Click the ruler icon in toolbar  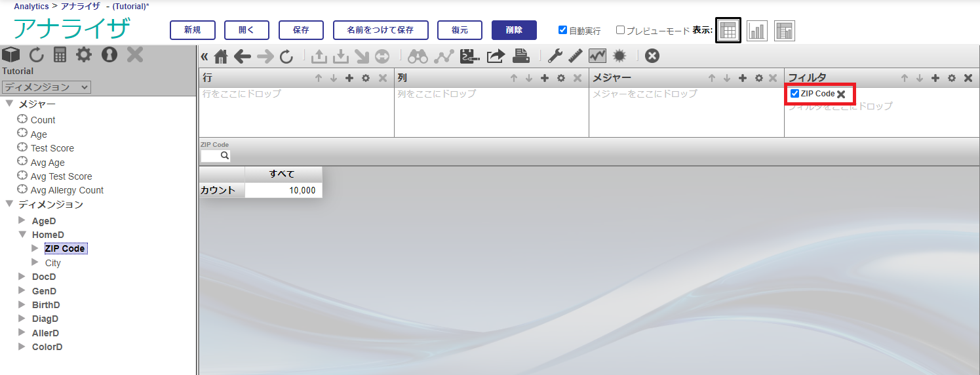[x=576, y=56]
